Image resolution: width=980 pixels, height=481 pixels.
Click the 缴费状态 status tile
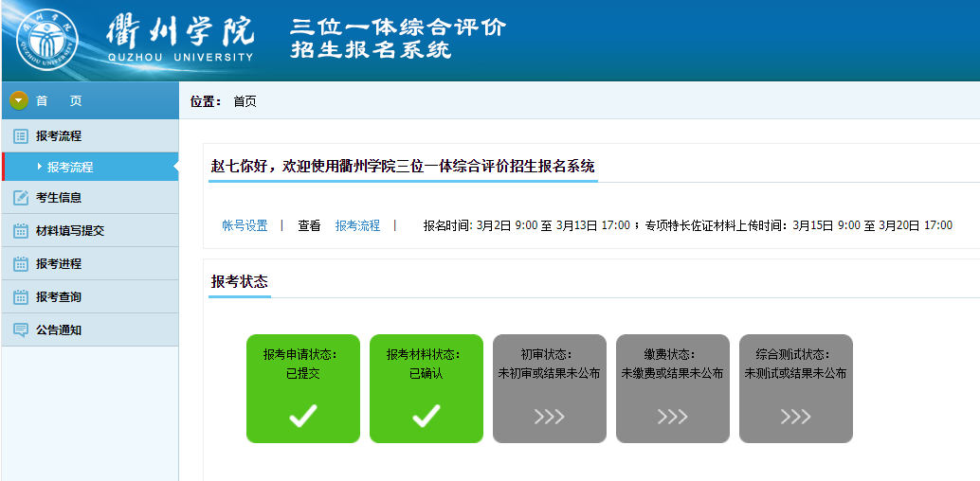672,388
